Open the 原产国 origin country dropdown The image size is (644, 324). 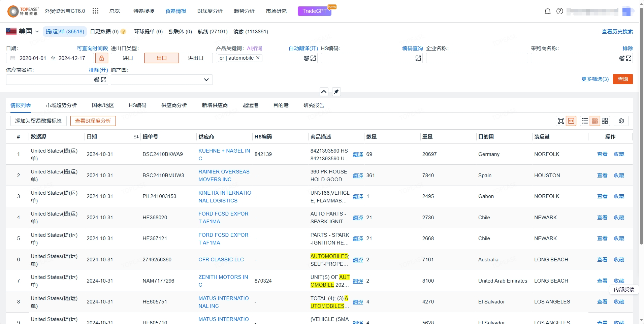pyautogui.click(x=162, y=80)
